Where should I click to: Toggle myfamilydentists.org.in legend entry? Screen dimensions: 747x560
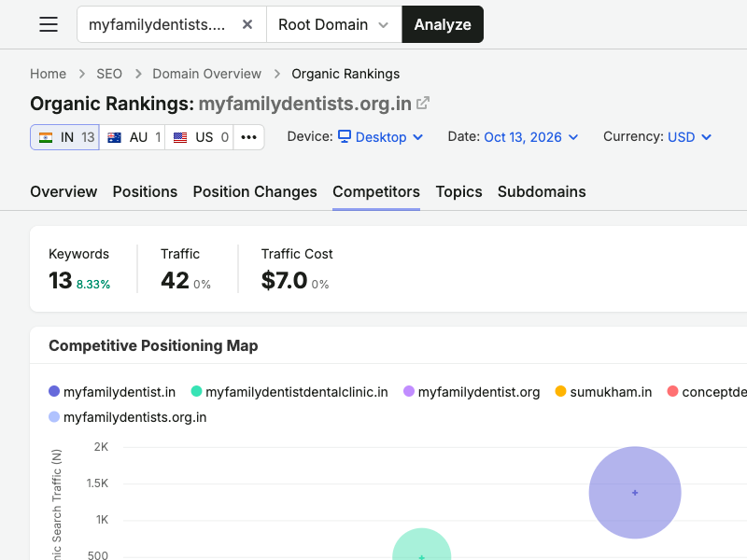[128, 417]
